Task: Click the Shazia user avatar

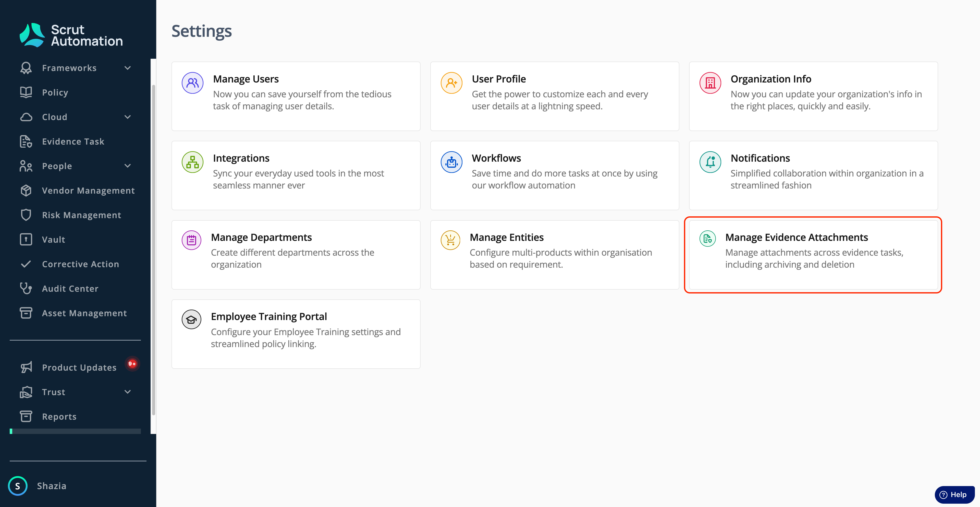Action: click(18, 486)
